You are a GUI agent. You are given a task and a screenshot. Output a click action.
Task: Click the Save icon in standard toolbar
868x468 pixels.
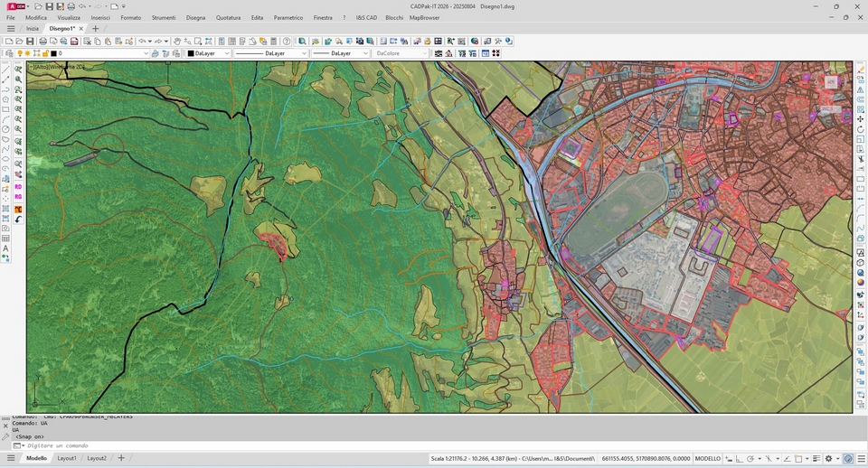coord(30,41)
